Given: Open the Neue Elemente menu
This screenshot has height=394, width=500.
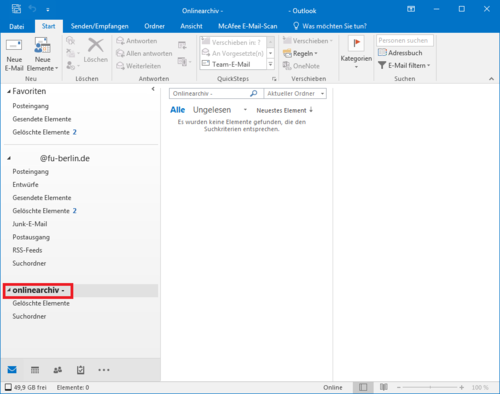Looking at the screenshot, I should click(42, 55).
